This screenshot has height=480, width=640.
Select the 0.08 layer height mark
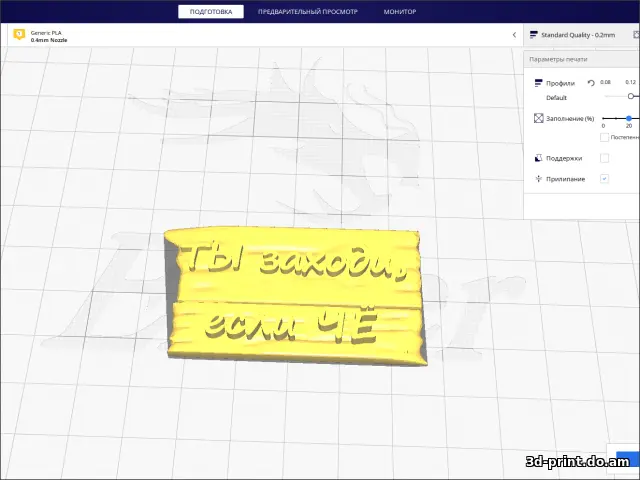tap(605, 82)
